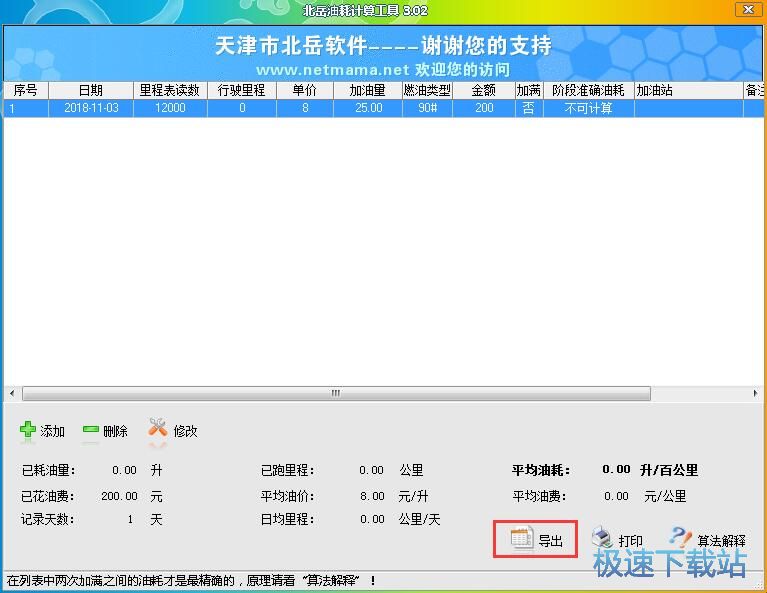Click the 加油站 column header
Viewport: 767px width, 593px height.
click(x=688, y=90)
